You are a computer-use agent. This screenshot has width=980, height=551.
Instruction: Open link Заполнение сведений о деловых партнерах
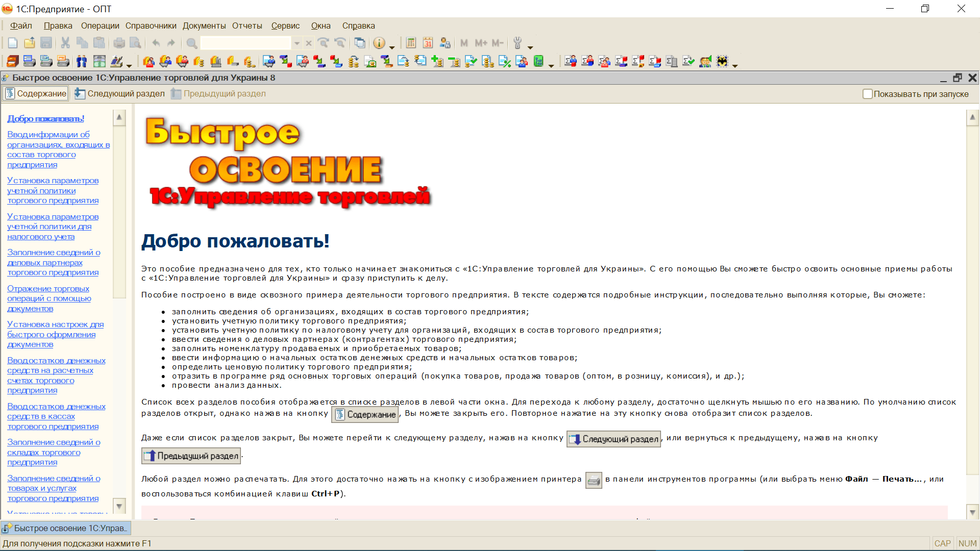pos(54,262)
